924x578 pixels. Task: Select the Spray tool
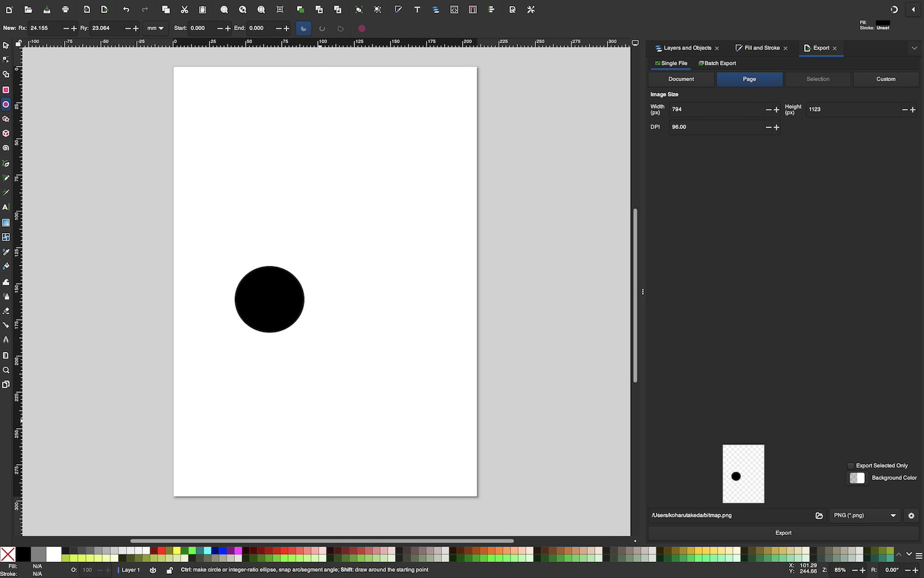click(6, 296)
